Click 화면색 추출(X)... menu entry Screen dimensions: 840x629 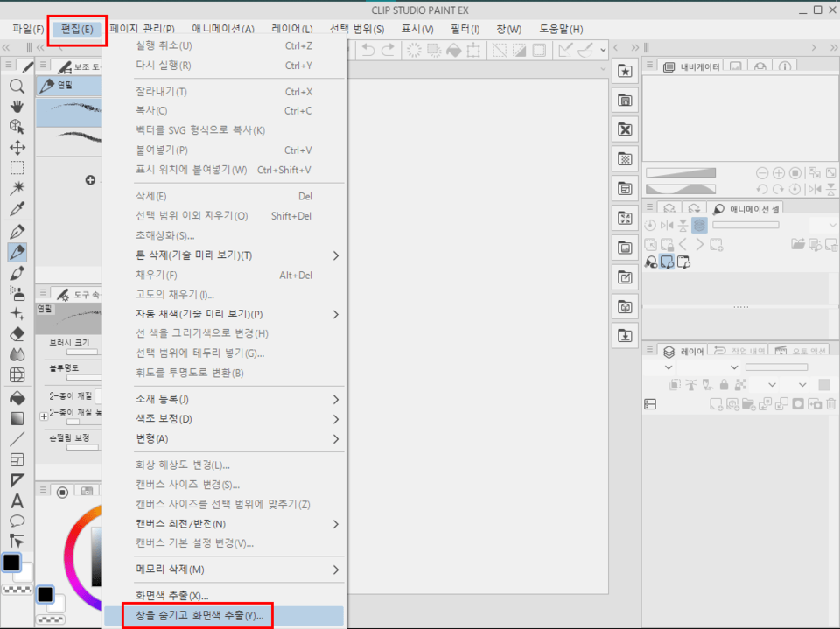[171, 597]
